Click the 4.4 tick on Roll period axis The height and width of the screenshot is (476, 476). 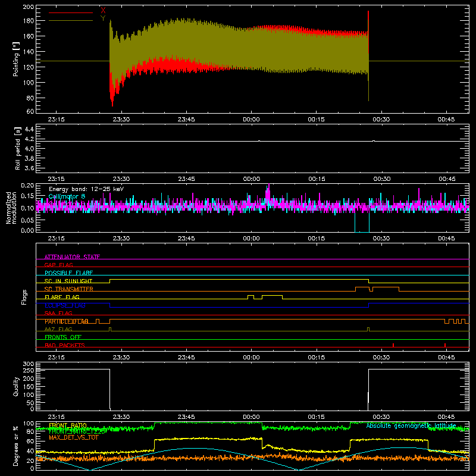pos(29,130)
